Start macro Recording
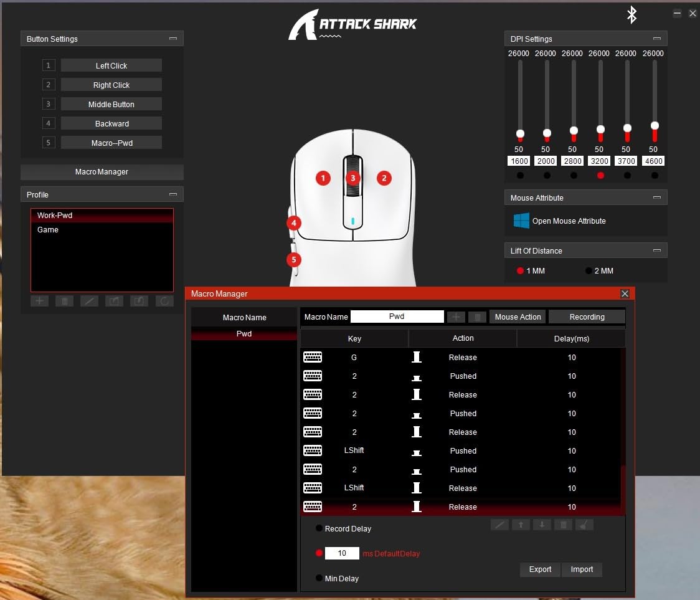 pos(586,317)
